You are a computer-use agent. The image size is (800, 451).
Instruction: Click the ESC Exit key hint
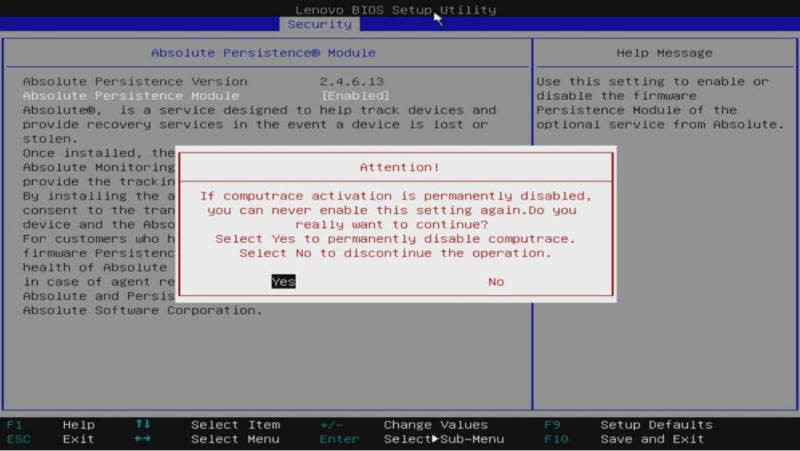tap(51, 439)
